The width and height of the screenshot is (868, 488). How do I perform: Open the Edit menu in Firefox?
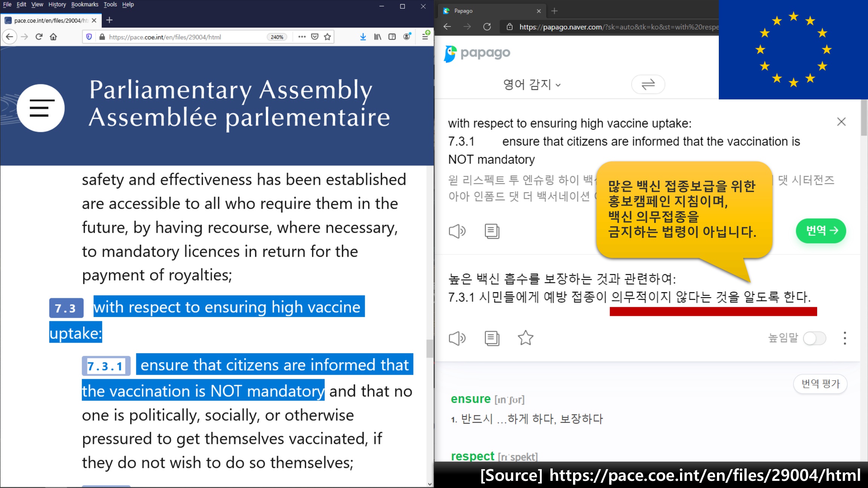[21, 5]
